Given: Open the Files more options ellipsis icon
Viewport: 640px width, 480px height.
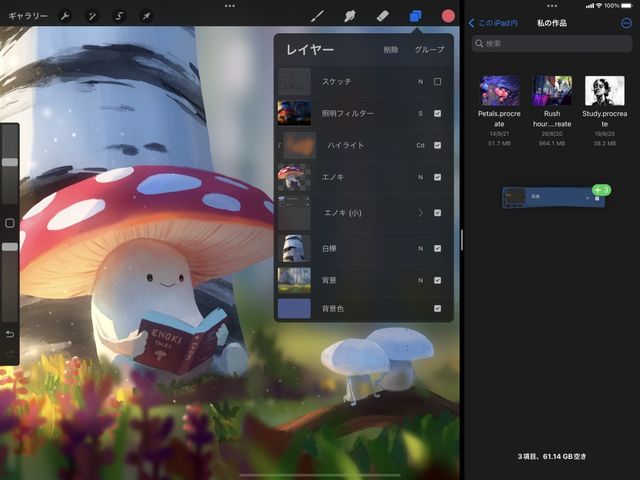Looking at the screenshot, I should point(626,23).
